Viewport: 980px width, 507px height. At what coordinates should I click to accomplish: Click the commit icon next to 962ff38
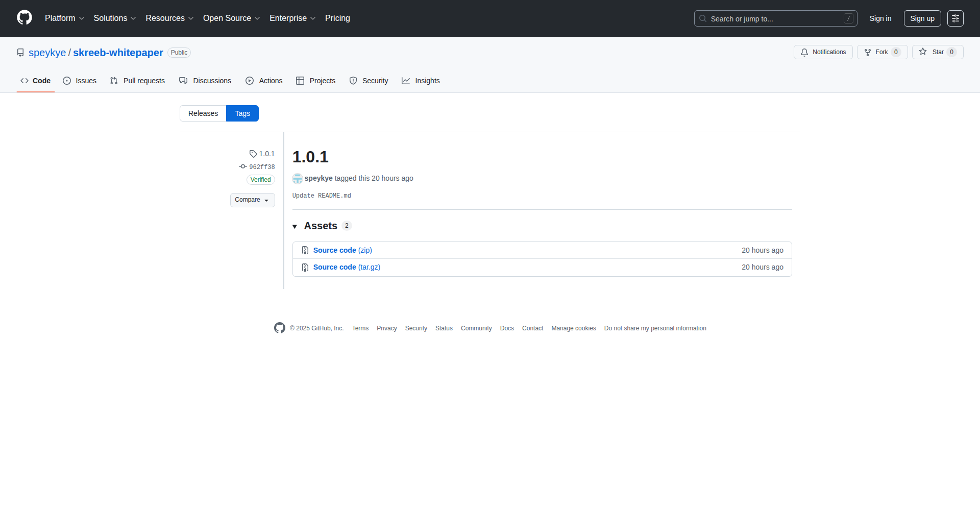click(x=243, y=167)
